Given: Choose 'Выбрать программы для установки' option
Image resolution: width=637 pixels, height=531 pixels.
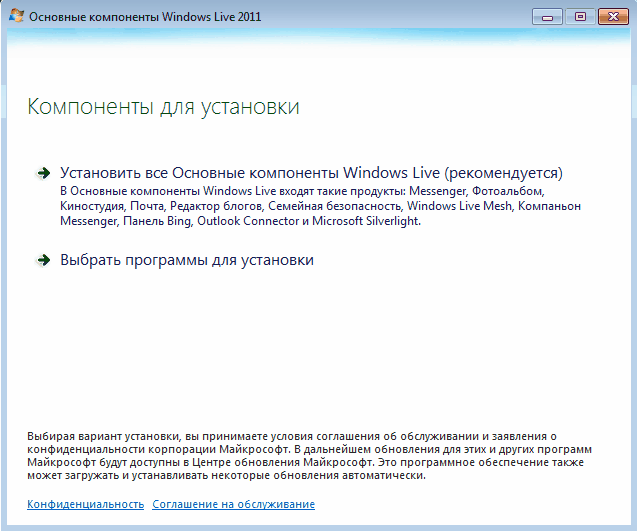Looking at the screenshot, I should coord(187,260).
